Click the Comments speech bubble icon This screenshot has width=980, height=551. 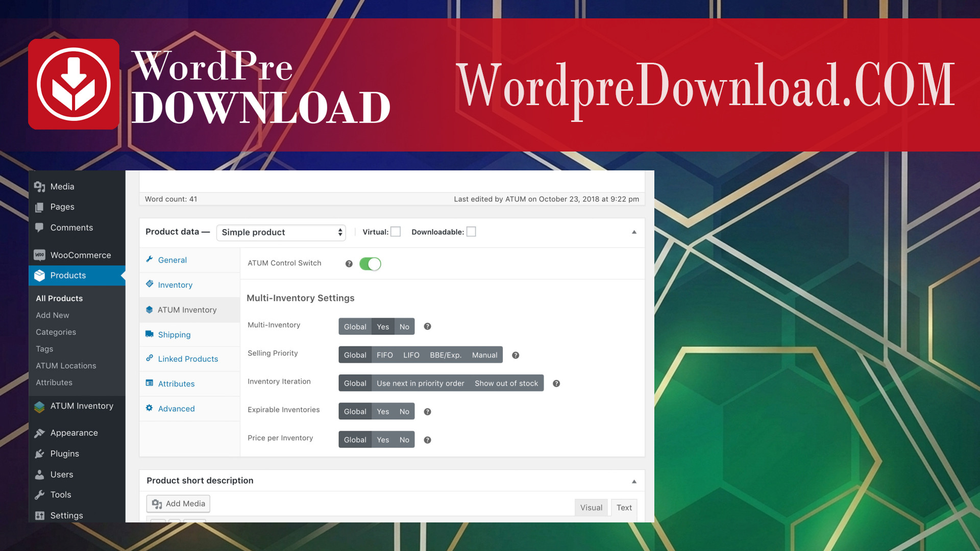pyautogui.click(x=39, y=228)
